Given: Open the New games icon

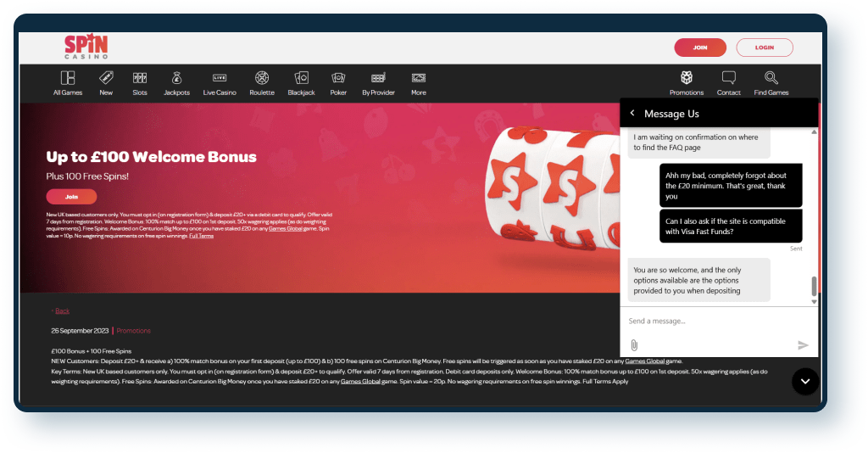Looking at the screenshot, I should coord(106,77).
